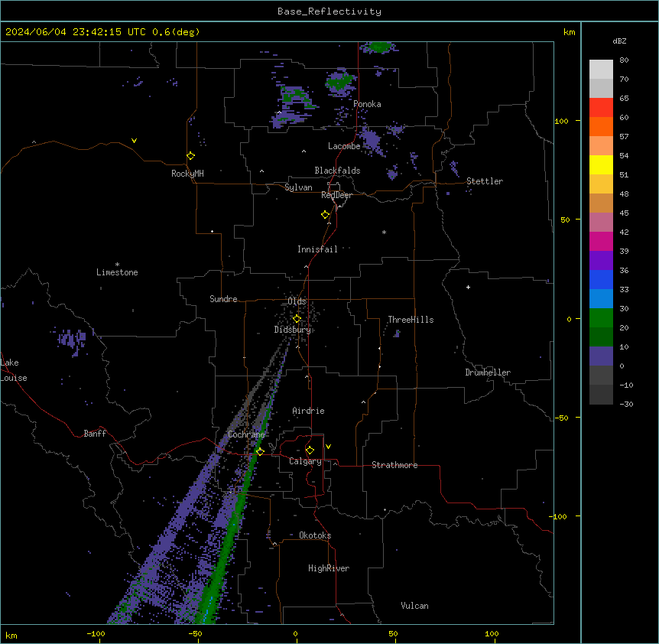The image size is (659, 644).
Task: Click the RockyMH label
Action: pyautogui.click(x=187, y=174)
